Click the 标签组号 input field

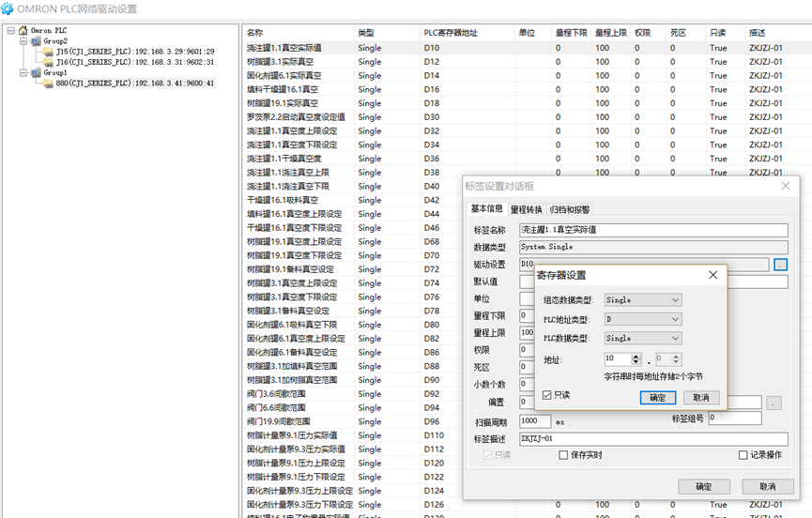tap(735, 418)
